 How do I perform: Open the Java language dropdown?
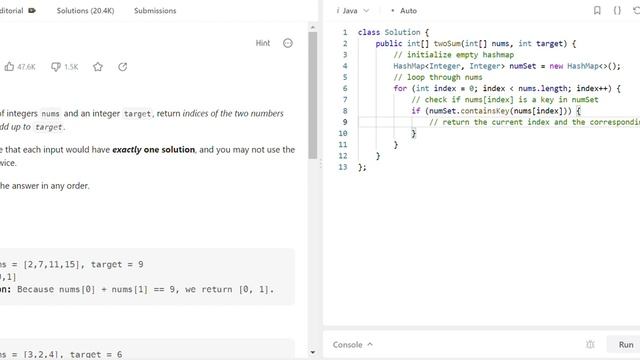353,11
